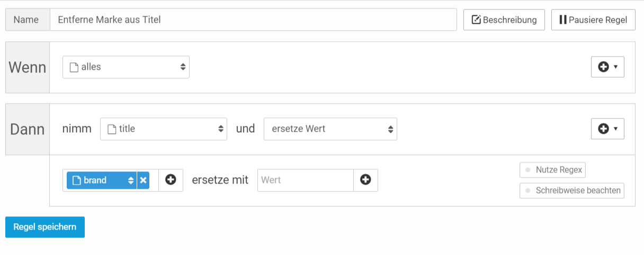Viewport: 644px width, 255px height.
Task: Click the pause icon on Pausiere Regel
Action: click(x=563, y=20)
